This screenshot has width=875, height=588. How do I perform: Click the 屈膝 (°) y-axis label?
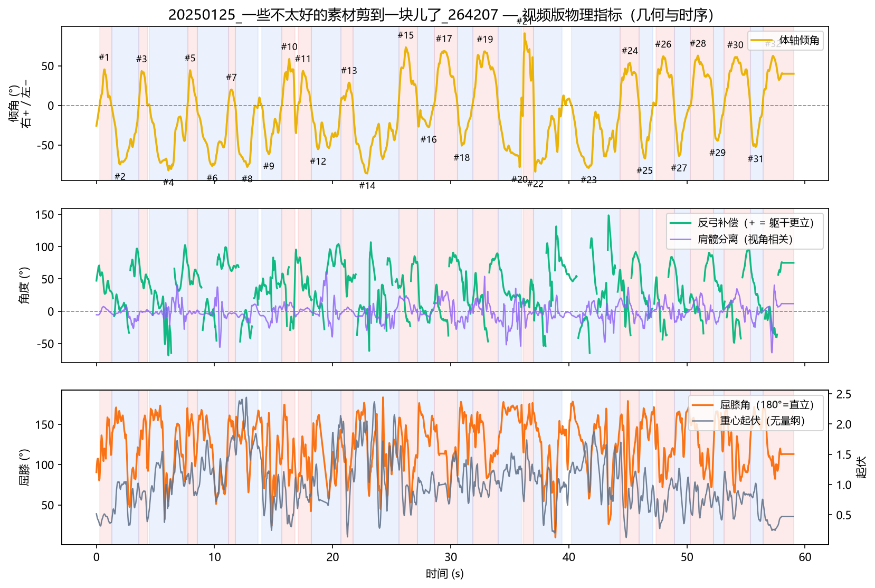point(24,467)
